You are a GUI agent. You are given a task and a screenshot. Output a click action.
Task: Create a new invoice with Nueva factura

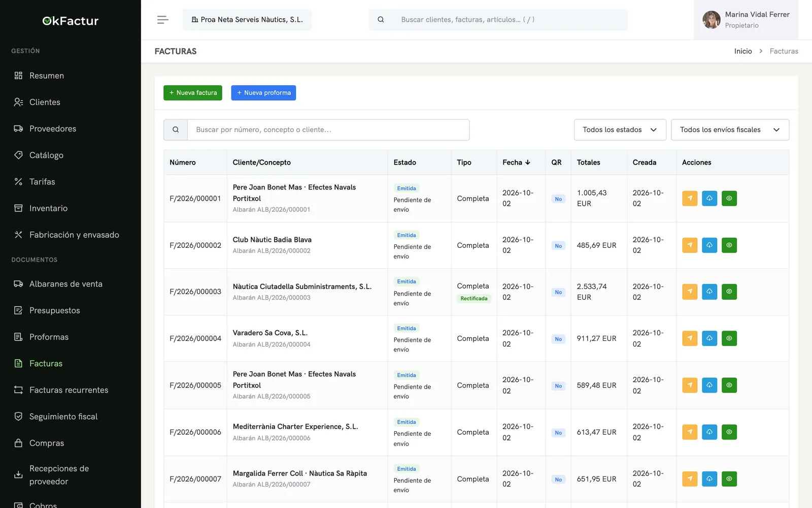pyautogui.click(x=193, y=93)
